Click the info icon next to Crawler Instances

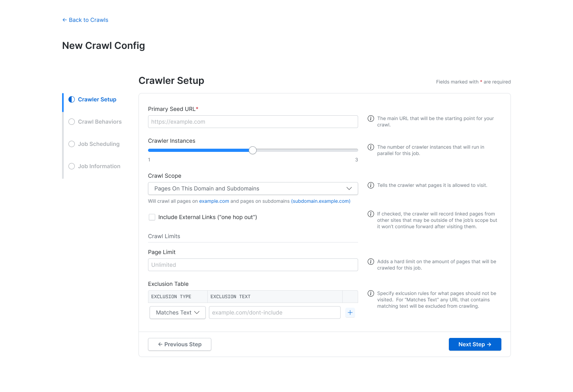pyautogui.click(x=371, y=147)
